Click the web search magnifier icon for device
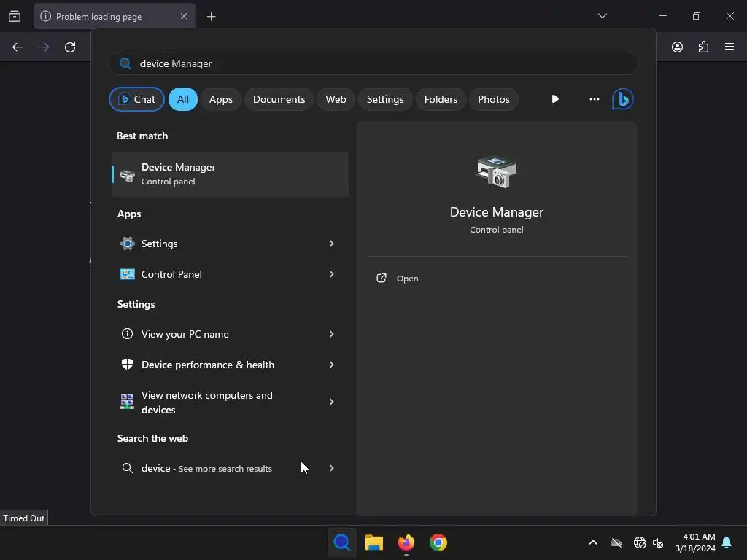747x560 pixels. pyautogui.click(x=127, y=468)
